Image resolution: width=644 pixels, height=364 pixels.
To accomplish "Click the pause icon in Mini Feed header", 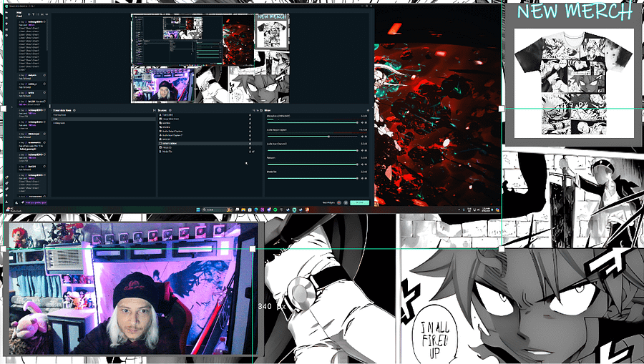I will (38, 14).
